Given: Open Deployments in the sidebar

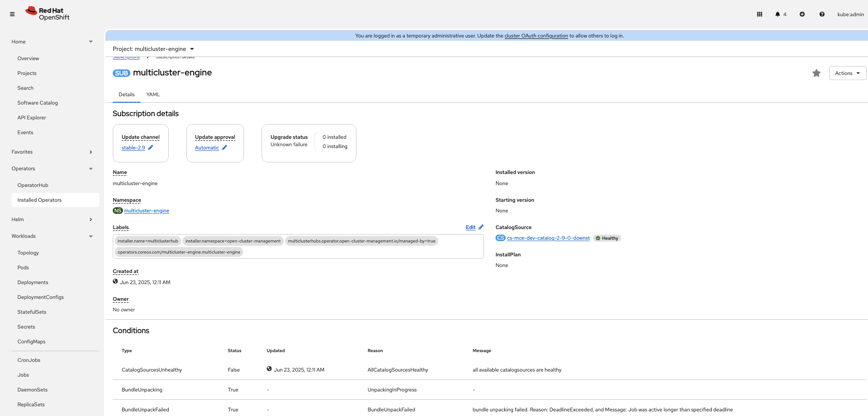Looking at the screenshot, I should pos(33,282).
